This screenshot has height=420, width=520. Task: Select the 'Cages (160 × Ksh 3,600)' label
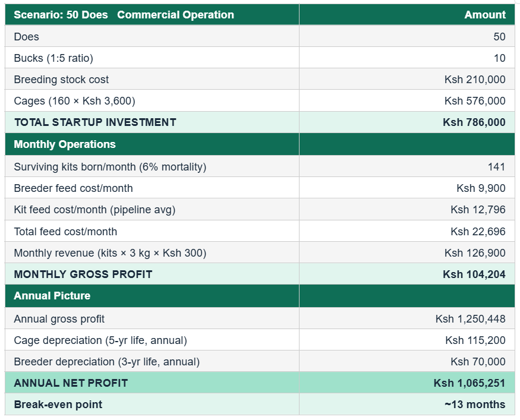[75, 101]
